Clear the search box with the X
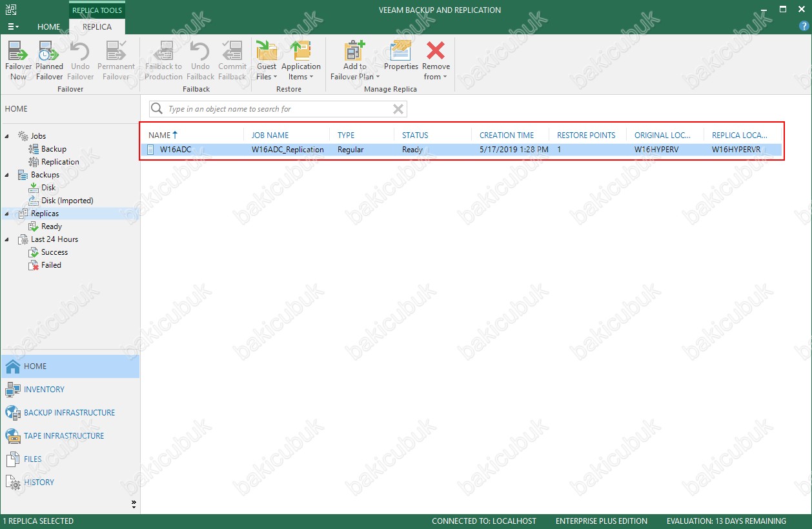 coord(398,109)
